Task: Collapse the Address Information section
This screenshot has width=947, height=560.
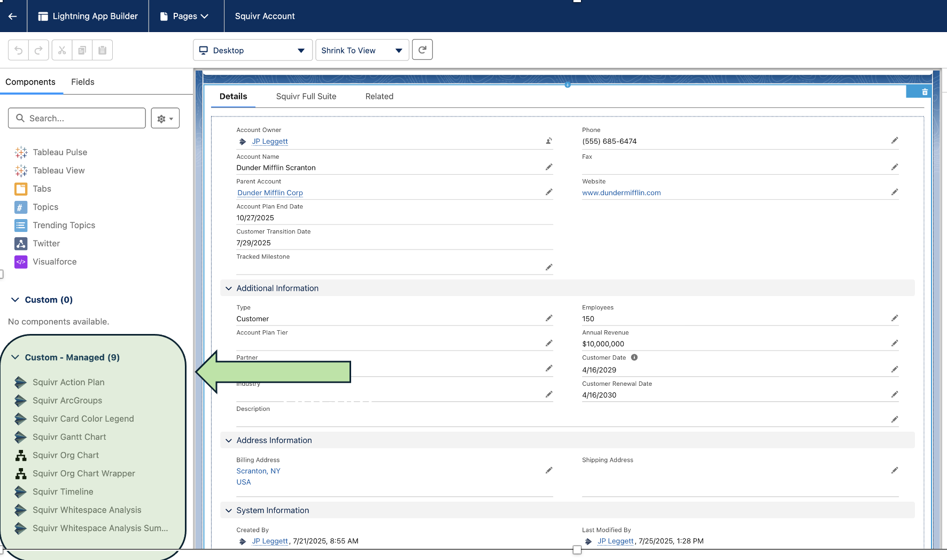Action: (x=229, y=440)
